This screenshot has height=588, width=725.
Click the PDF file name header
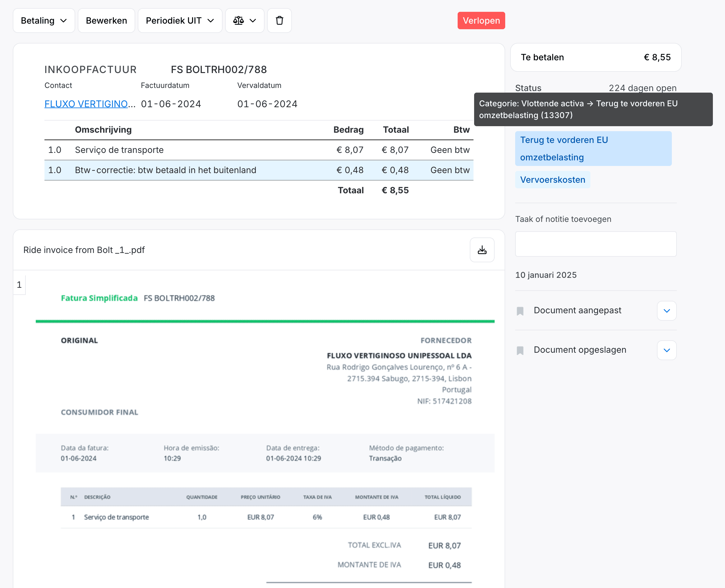[x=84, y=250]
